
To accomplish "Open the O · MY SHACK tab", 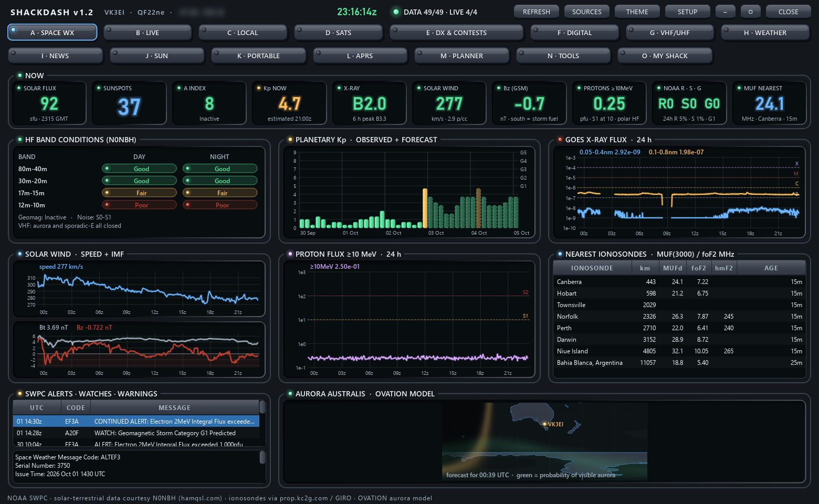I will point(665,56).
